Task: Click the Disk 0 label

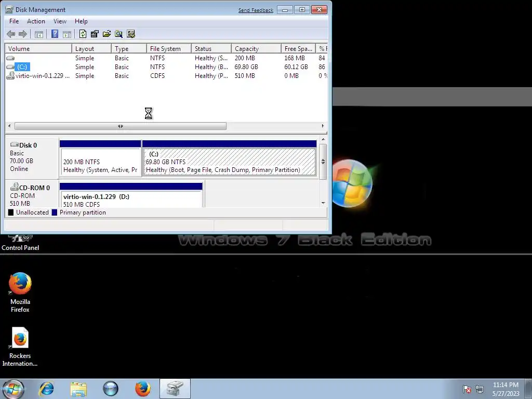Action: [x=28, y=145]
